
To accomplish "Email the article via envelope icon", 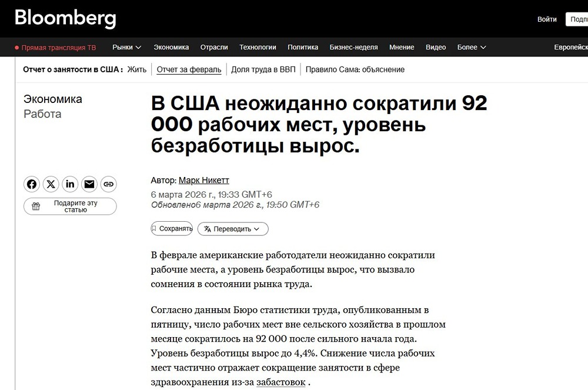I will coord(89,184).
